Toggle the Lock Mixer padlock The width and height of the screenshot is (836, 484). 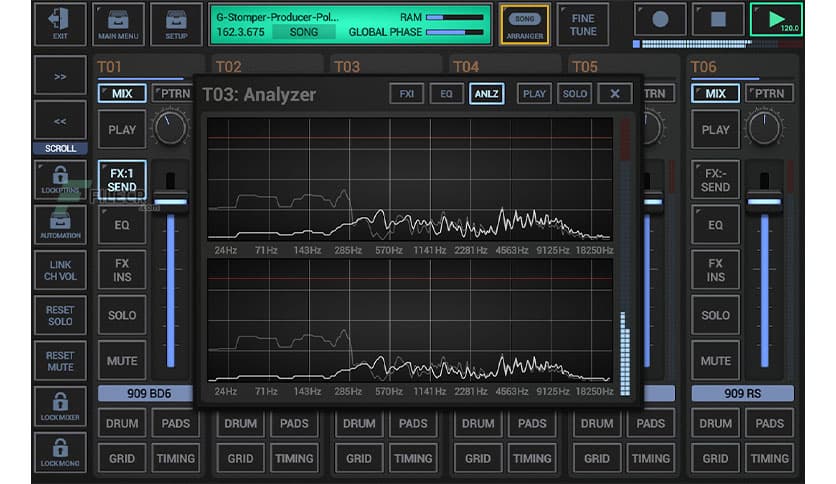59,406
